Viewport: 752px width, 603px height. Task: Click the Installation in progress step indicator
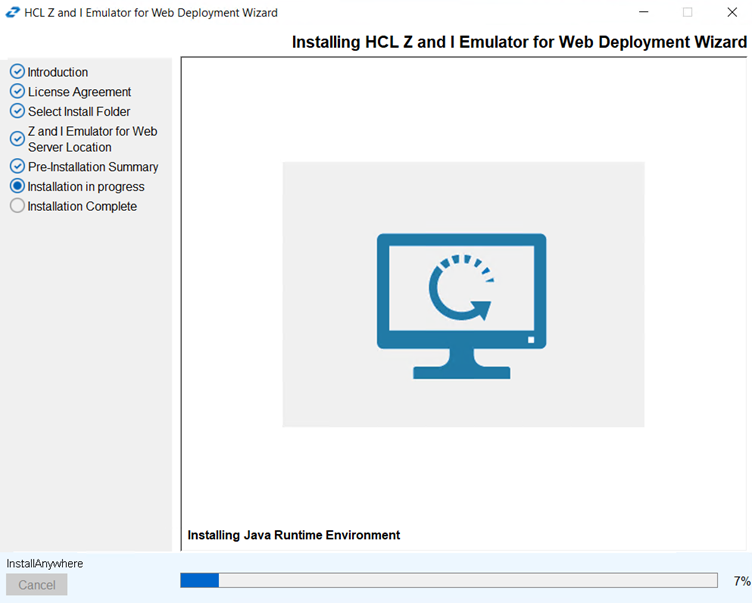click(17, 186)
